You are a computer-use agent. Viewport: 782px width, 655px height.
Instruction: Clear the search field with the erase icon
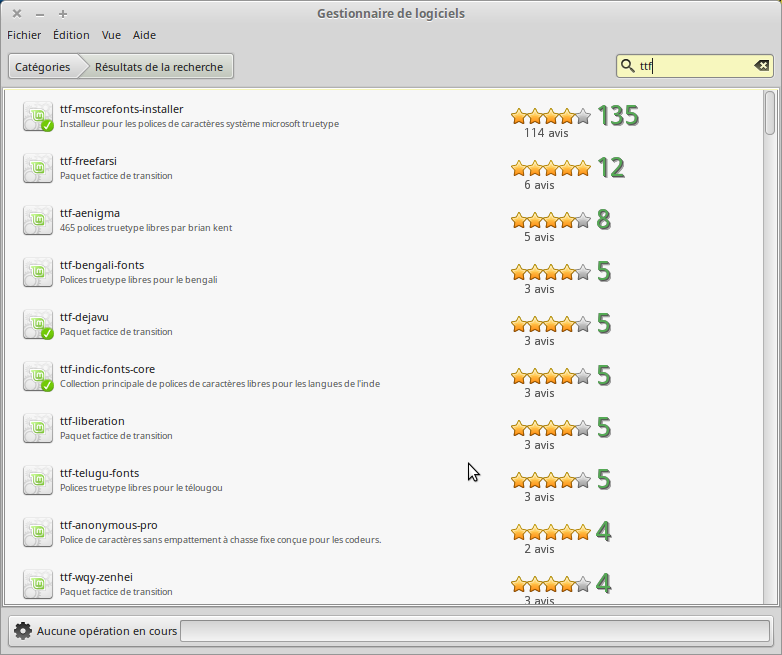pyautogui.click(x=761, y=66)
